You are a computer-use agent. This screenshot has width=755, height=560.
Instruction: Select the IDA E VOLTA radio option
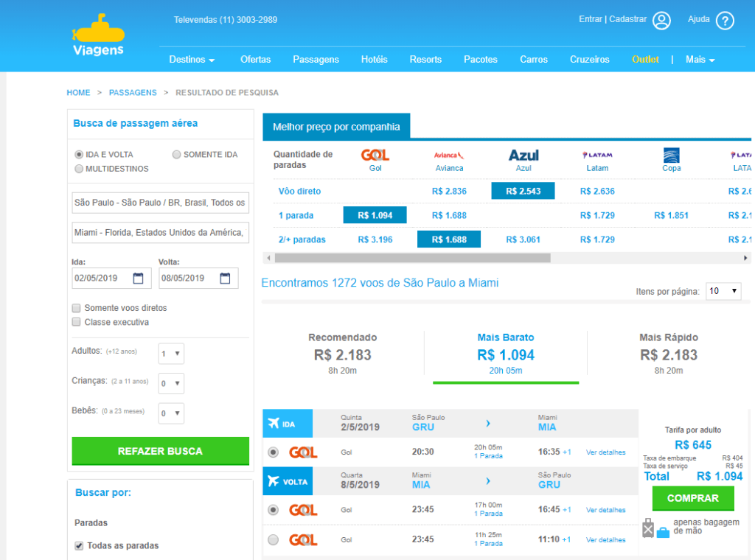pos(79,155)
